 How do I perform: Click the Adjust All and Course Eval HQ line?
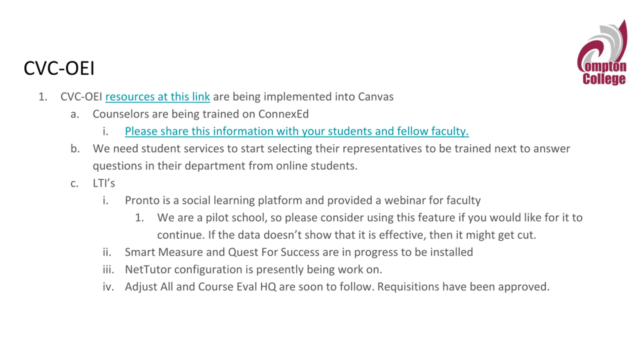click(x=337, y=287)
